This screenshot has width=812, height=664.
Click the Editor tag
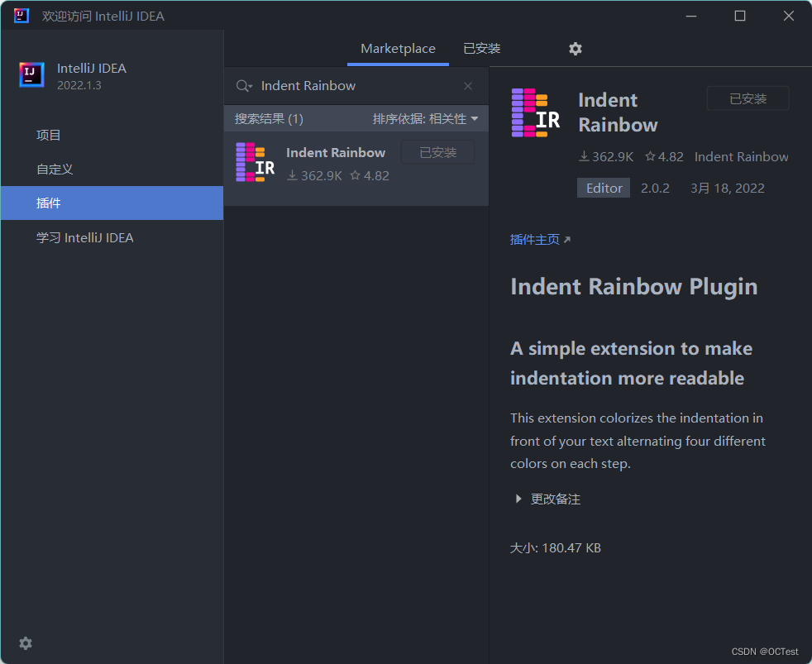pyautogui.click(x=604, y=188)
